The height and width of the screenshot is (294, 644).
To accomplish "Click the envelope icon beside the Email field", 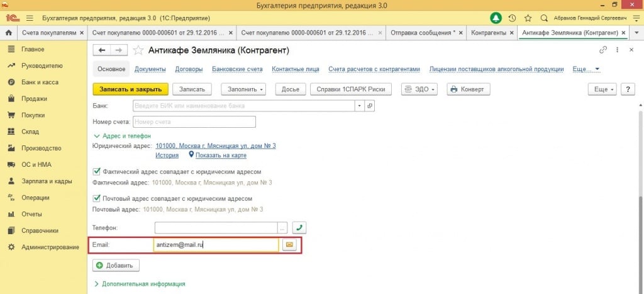I will 289,245.
